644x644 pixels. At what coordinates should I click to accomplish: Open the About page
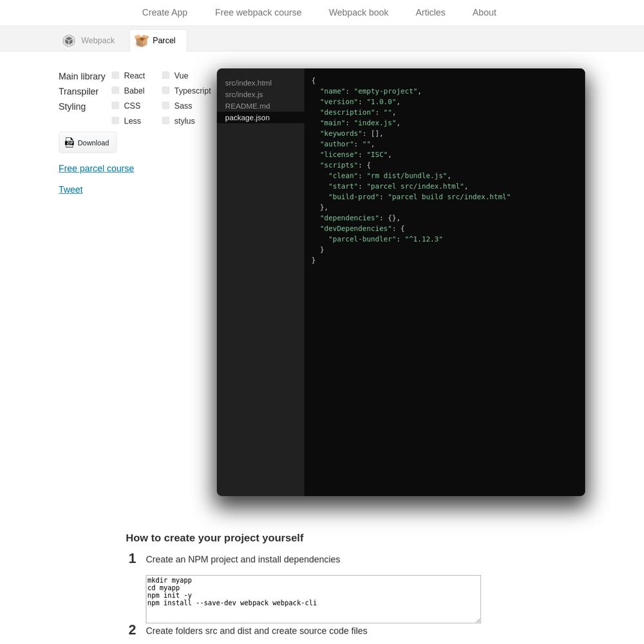(x=484, y=12)
